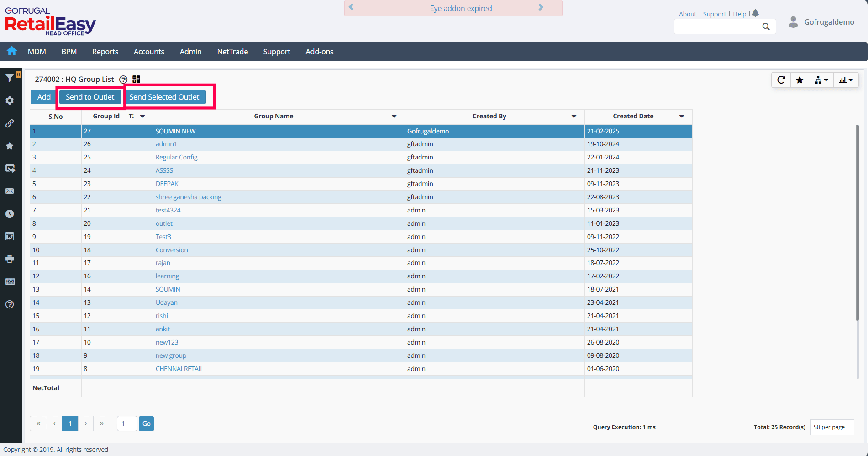The width and height of the screenshot is (868, 456).
Task: Click the header search input field
Action: click(x=717, y=27)
